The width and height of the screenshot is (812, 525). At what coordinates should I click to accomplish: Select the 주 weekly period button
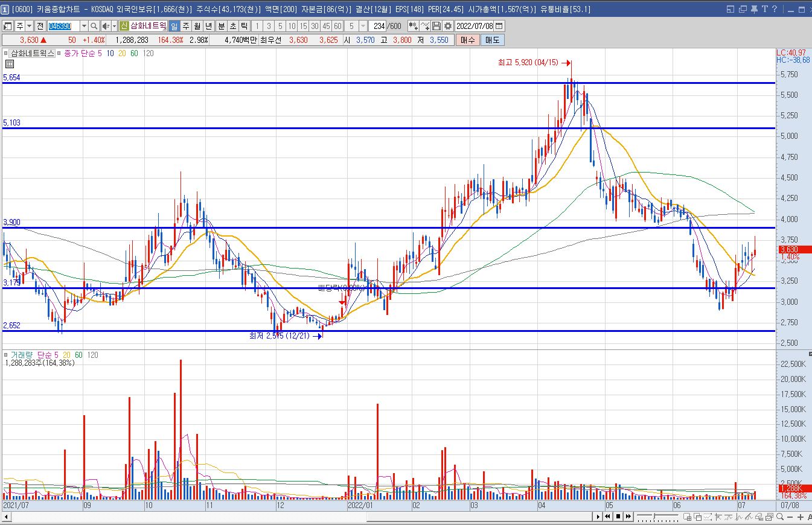click(185, 26)
